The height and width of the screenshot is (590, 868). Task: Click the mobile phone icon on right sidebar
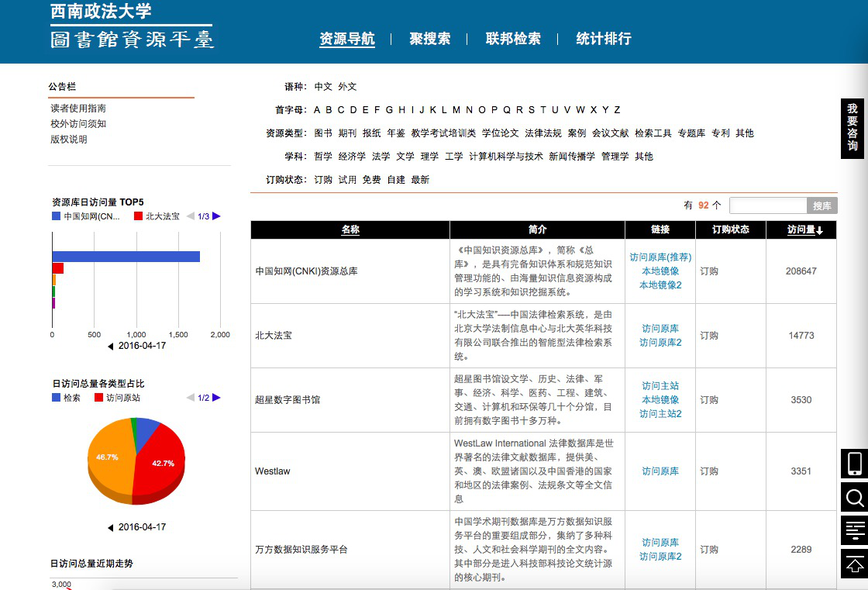point(854,464)
